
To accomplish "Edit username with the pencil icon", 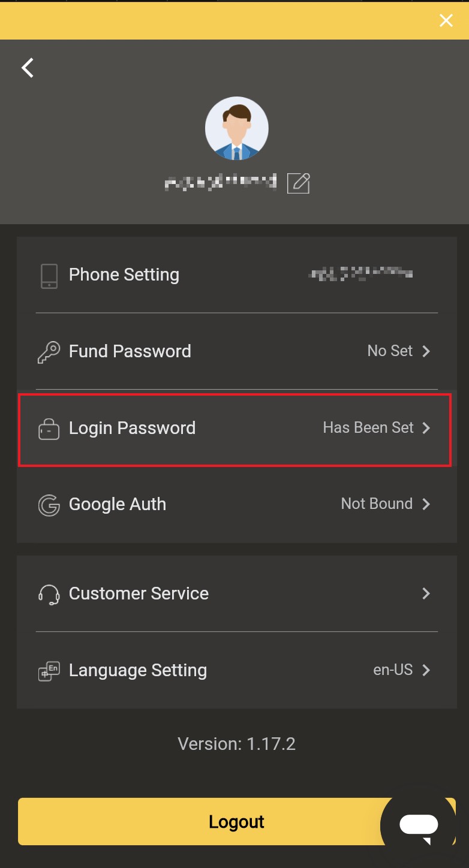I will 298,183.
